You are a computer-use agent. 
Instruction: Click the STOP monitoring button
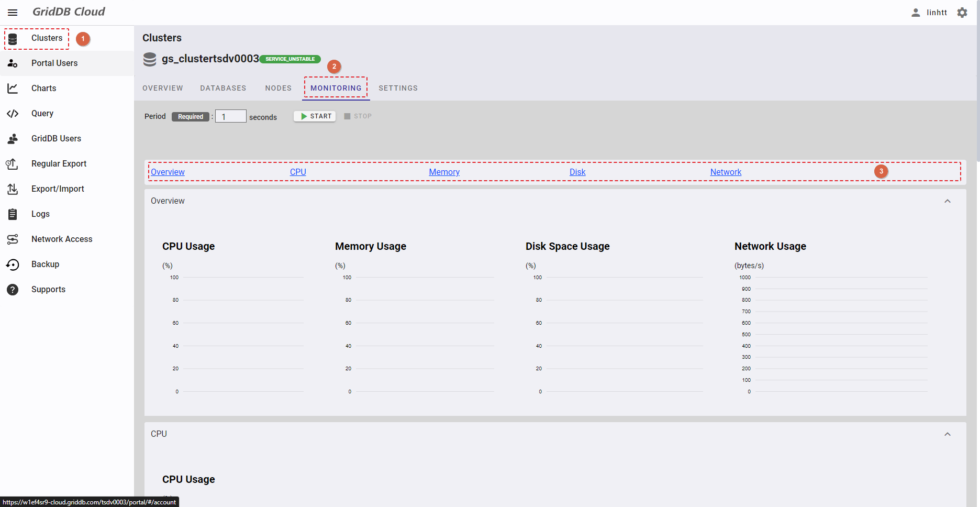[358, 116]
